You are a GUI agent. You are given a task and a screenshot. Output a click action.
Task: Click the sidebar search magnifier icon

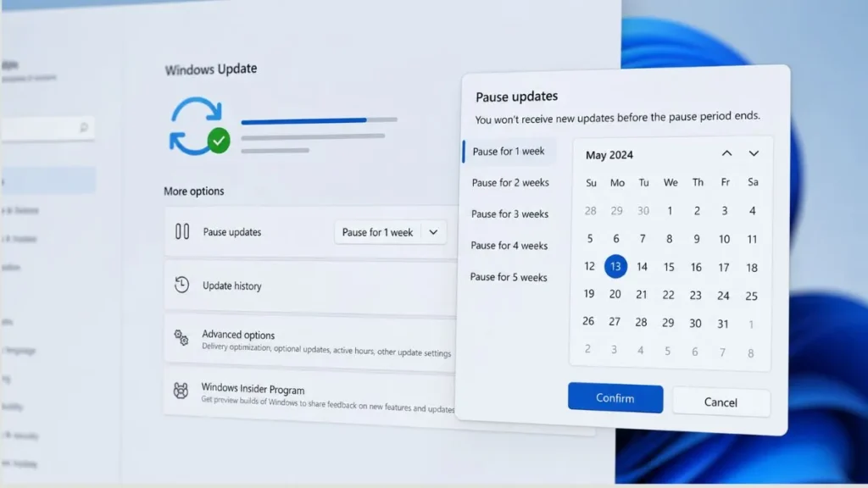82,127
